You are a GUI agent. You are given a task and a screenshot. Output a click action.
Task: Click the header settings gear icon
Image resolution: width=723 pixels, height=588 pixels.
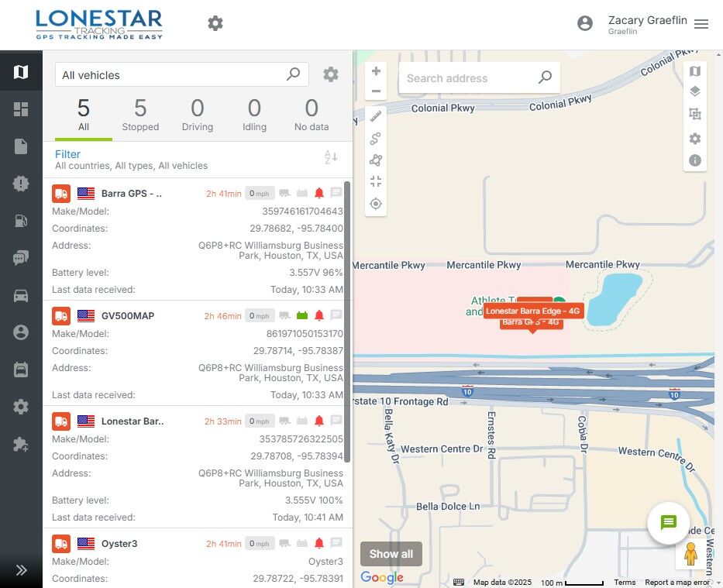[x=215, y=23]
